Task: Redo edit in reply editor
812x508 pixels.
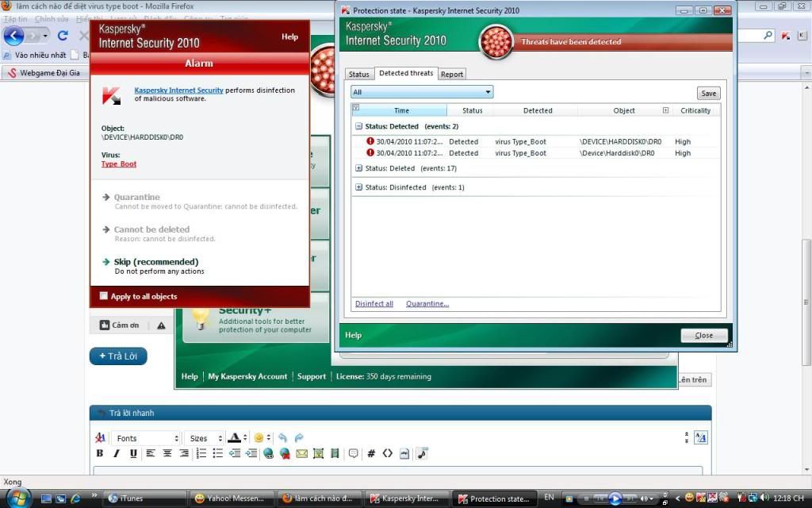Action: coord(299,438)
